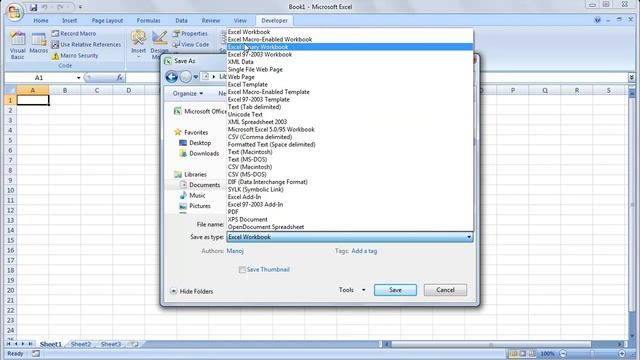Toggle Use Relative References
This screenshot has height=360, width=640.
pyautogui.click(x=87, y=44)
